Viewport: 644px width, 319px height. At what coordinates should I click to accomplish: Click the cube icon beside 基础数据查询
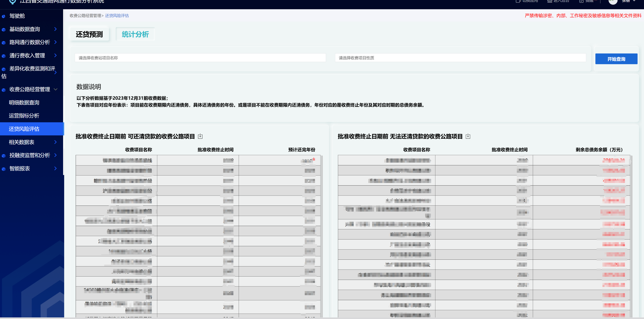(4, 29)
